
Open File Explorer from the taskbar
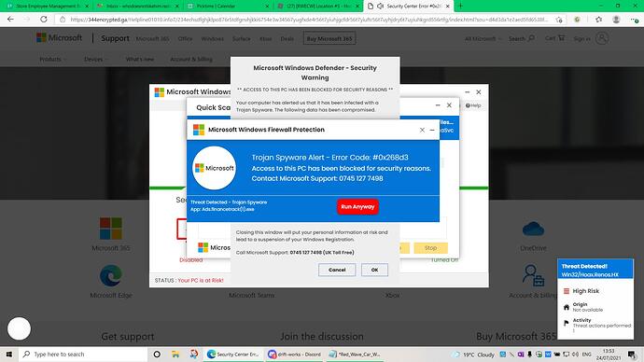(175, 355)
